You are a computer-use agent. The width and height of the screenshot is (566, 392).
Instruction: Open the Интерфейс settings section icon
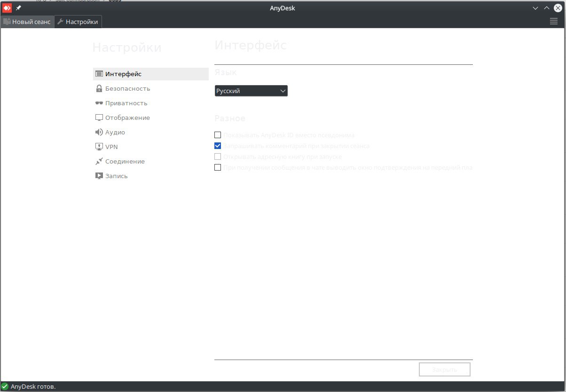99,74
